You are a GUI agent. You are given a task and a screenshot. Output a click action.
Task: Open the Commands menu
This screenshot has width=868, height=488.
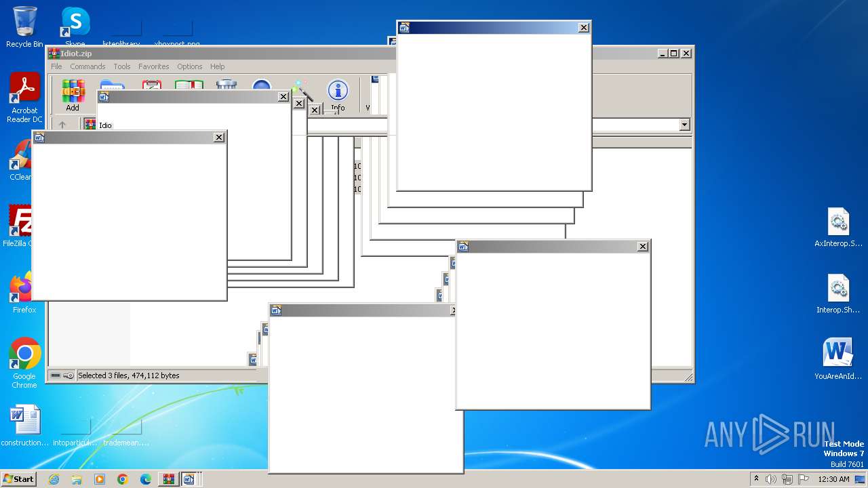pyautogui.click(x=87, y=66)
